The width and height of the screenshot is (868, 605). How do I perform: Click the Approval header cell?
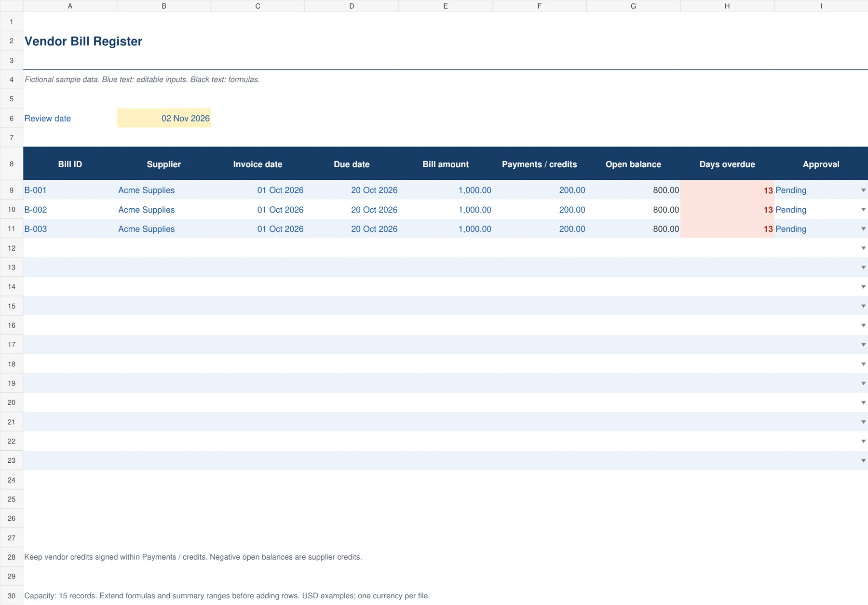click(821, 164)
